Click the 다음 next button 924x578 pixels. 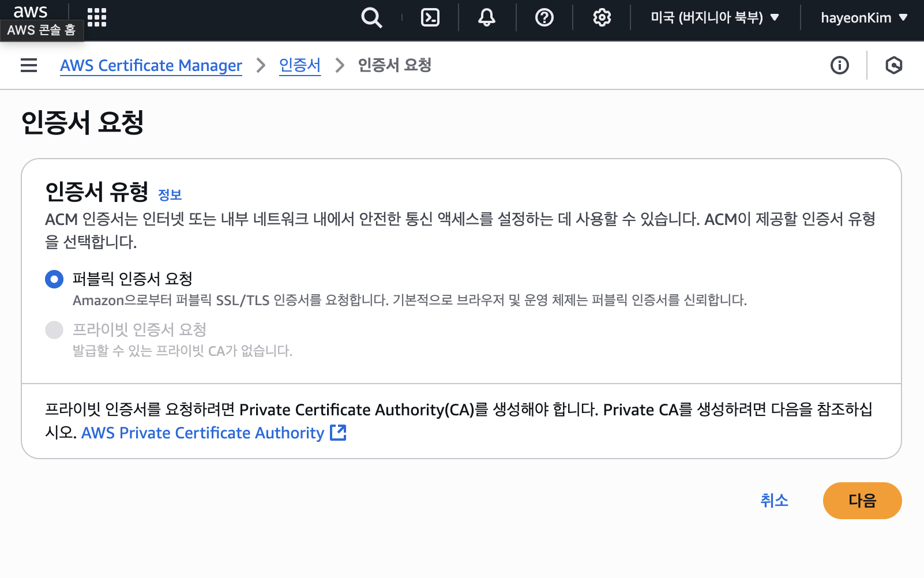click(862, 501)
